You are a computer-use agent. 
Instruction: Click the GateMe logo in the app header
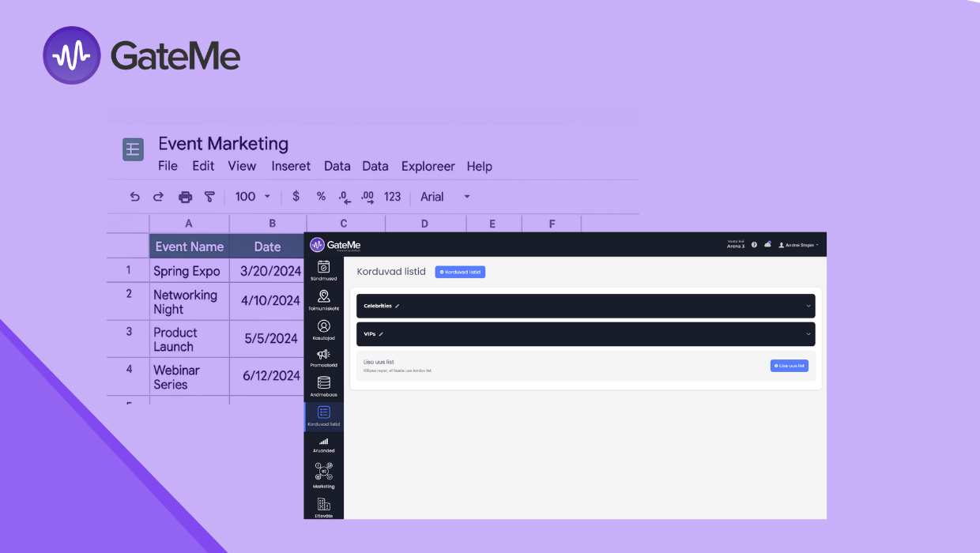pyautogui.click(x=335, y=245)
